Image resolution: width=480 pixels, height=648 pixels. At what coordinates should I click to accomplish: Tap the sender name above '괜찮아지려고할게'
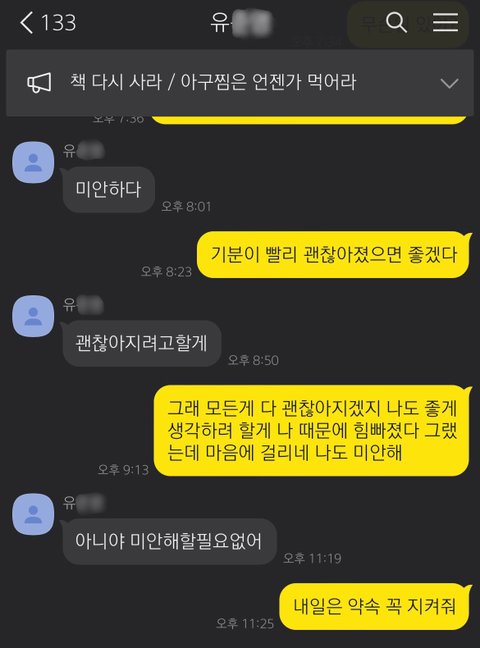pyautogui.click(x=84, y=305)
